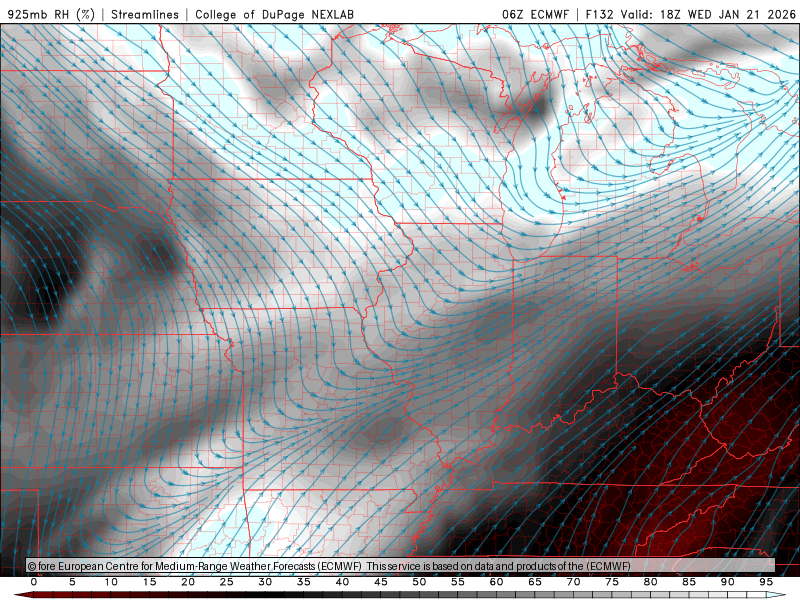Image resolution: width=800 pixels, height=600 pixels.
Task: Click the light cyan right end of the colorbar
Action: [777, 595]
